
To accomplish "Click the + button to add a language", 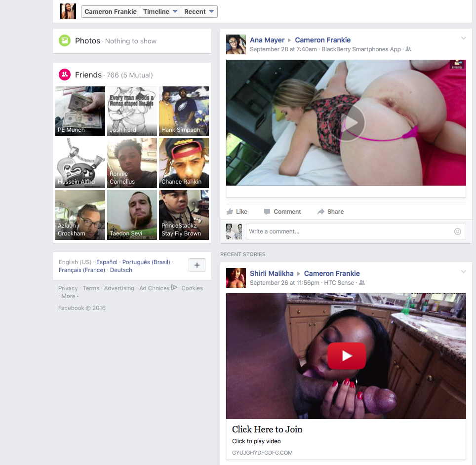I will [197, 265].
